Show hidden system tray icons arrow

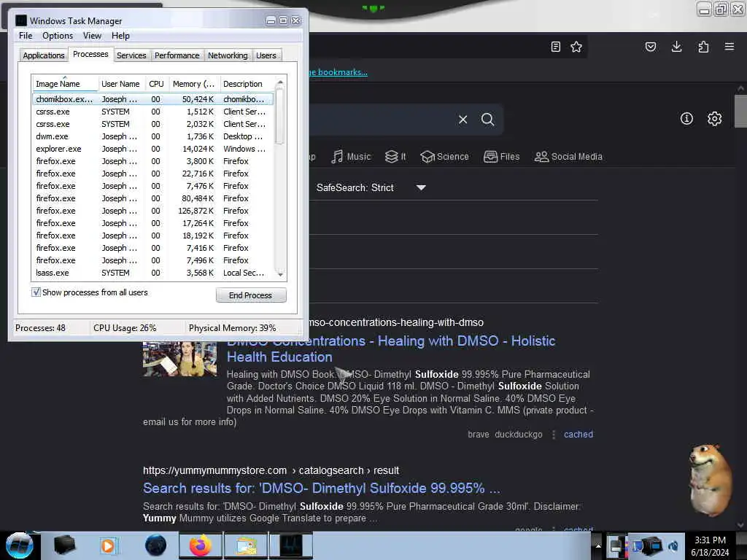point(598,545)
